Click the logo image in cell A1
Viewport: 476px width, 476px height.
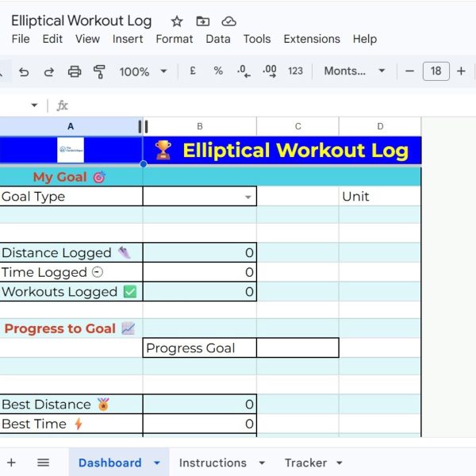click(x=71, y=150)
